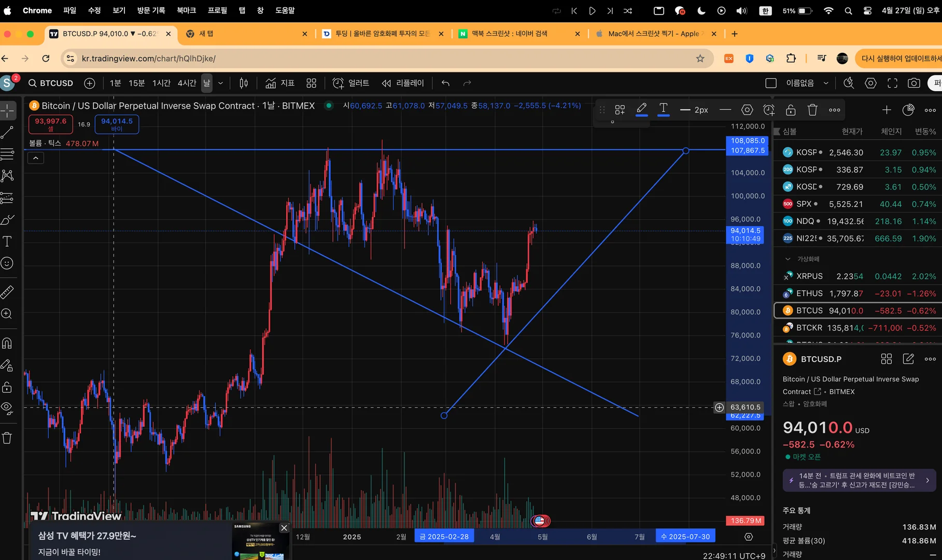Select the 날 daily interval button
Viewport: 942px width, 560px height.
tap(207, 83)
